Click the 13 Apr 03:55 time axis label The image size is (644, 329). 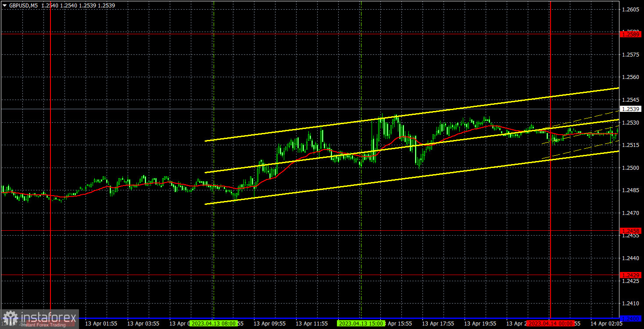coord(143,324)
